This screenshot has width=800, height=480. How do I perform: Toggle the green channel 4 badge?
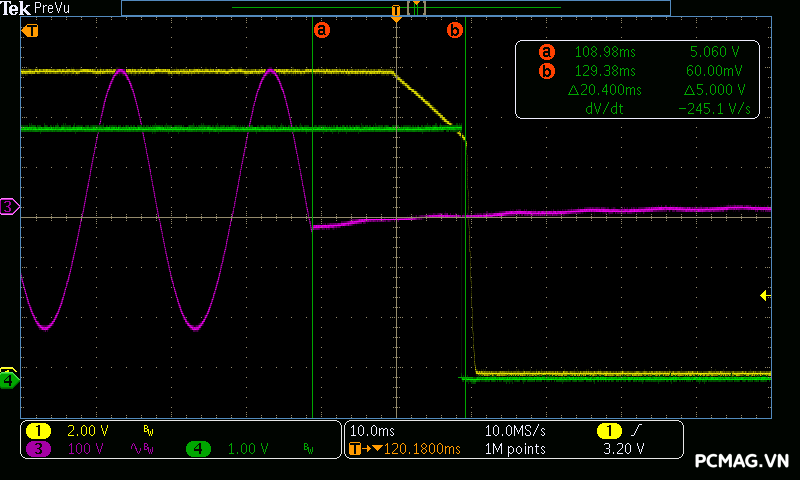(x=198, y=449)
